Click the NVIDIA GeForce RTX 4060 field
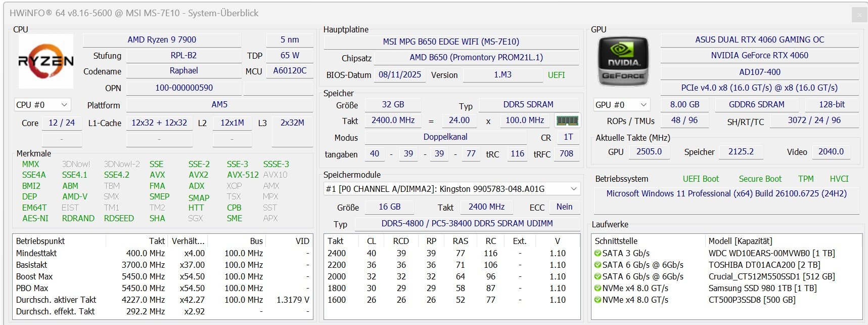The width and height of the screenshot is (868, 325). pos(759,55)
